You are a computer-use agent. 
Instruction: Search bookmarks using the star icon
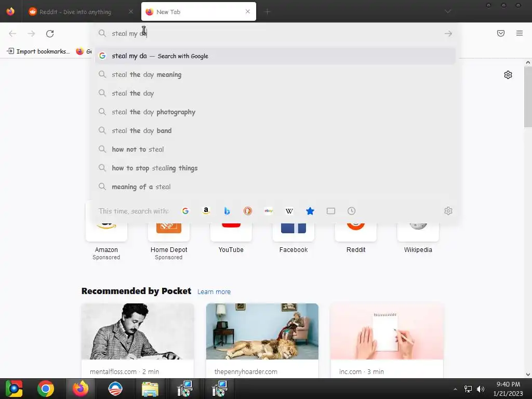(x=310, y=211)
